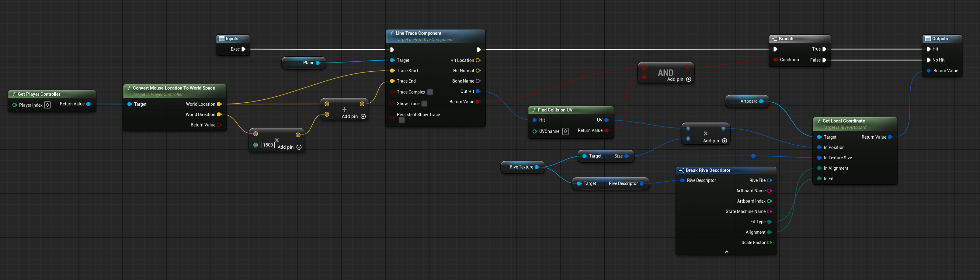Click the Get Player Controller function icon

click(14, 94)
